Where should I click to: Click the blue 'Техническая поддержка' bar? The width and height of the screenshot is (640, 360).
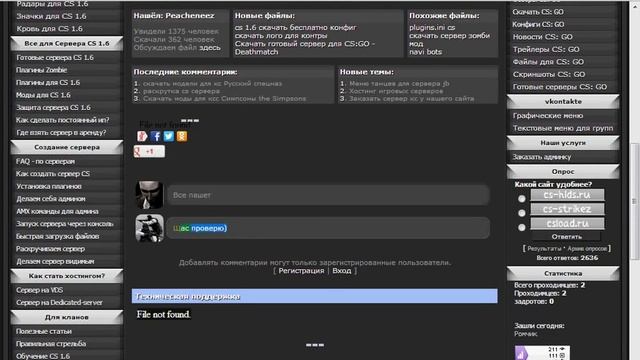(x=314, y=296)
